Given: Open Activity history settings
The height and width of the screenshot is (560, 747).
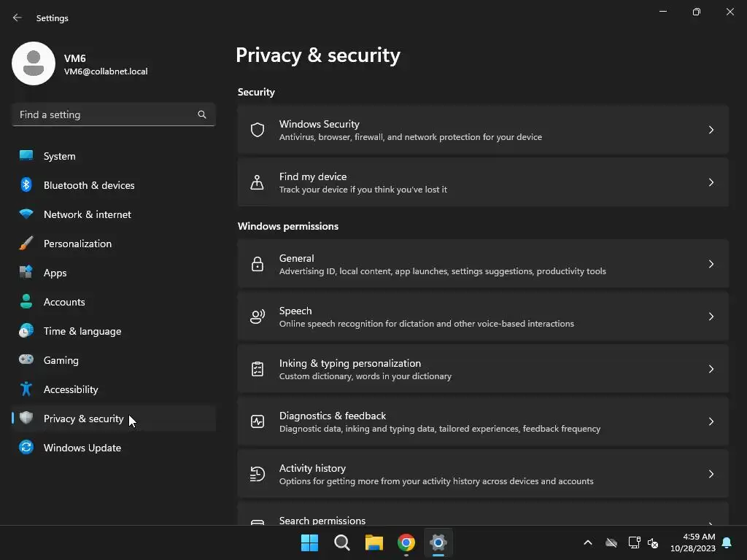Looking at the screenshot, I should tap(483, 474).
